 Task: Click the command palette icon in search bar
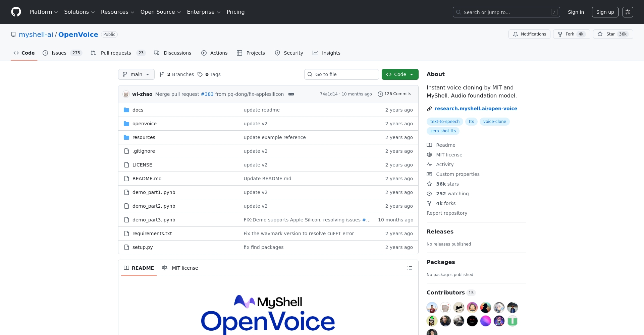(x=554, y=12)
